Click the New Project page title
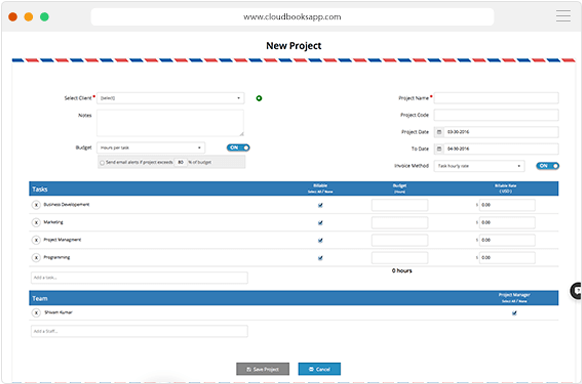Screen dimensions: 582x384 point(294,46)
